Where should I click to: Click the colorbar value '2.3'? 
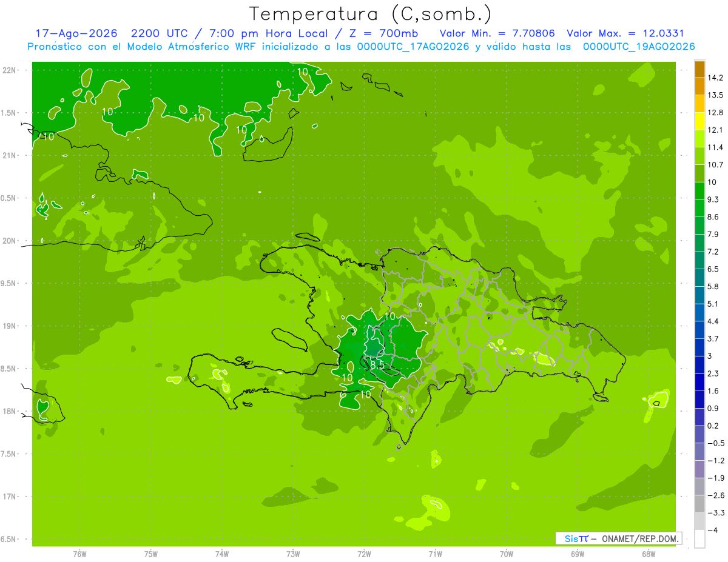(713, 373)
